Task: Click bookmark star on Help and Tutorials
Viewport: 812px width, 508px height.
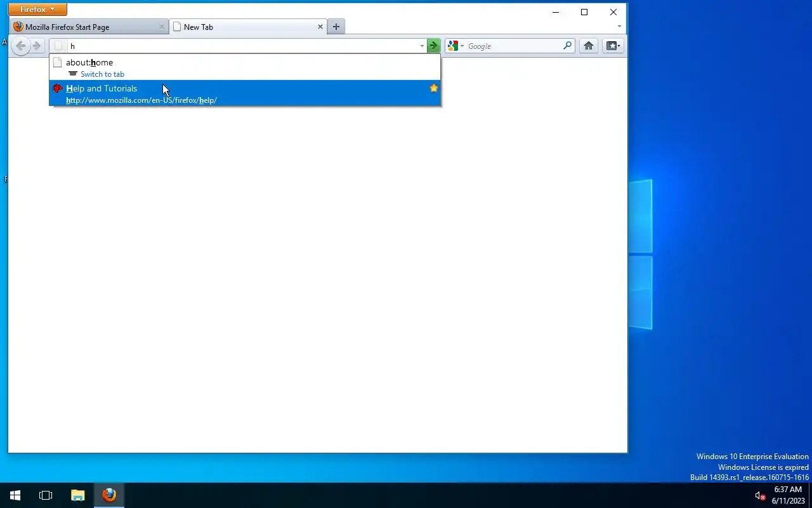Action: pos(434,88)
